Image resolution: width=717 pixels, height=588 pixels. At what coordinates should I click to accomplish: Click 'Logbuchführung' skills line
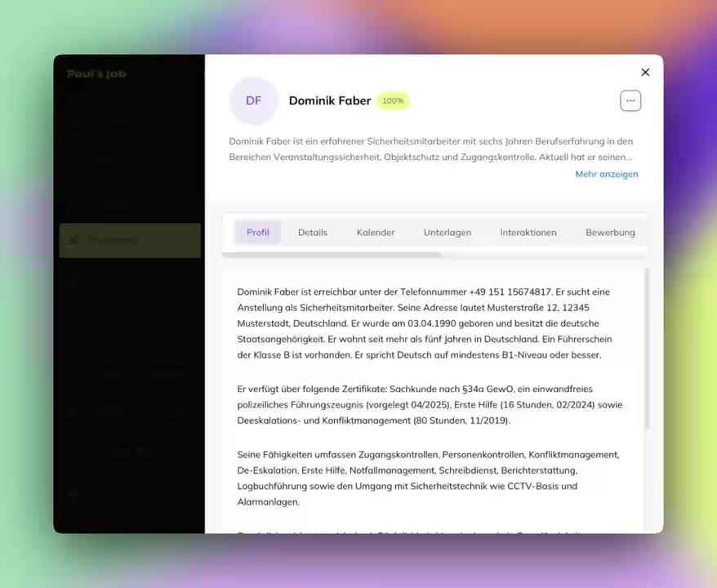click(407, 486)
